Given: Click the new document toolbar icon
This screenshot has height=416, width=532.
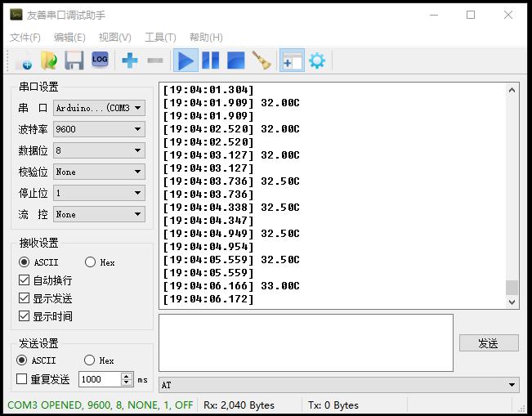Looking at the screenshot, I should [24, 60].
